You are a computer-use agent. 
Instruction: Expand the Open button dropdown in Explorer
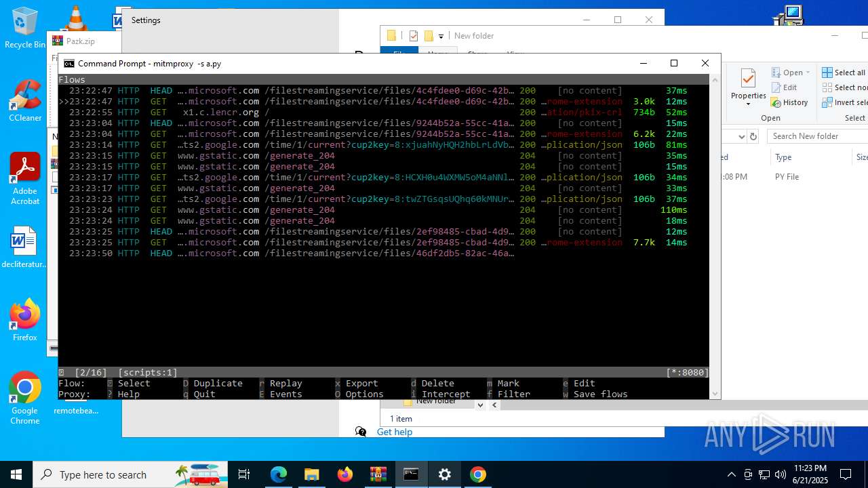(808, 73)
